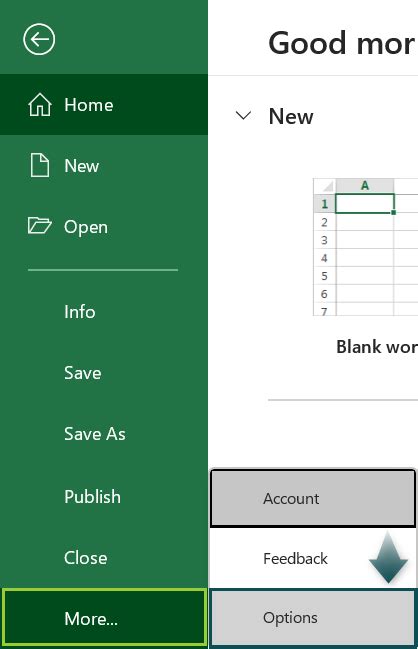Open Options from the flyout menu
Screen dimensions: 418x649
pyautogui.click(x=313, y=618)
